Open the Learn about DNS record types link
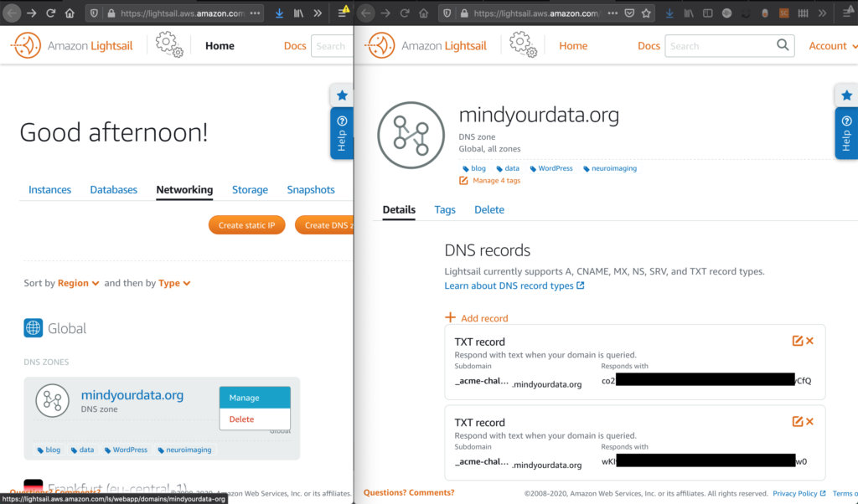Screen dimensions: 858x504 coord(514,285)
